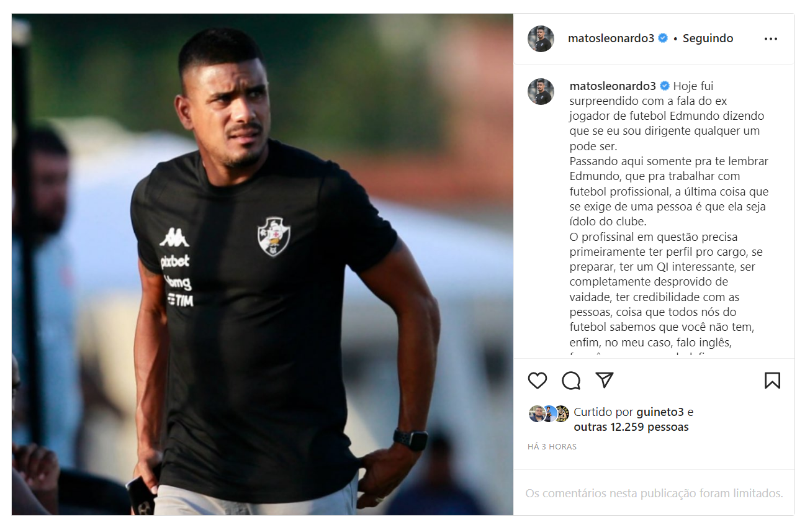The height and width of the screenshot is (532, 810).
Task: View the outras 12.259 pessoas likes list
Action: 631,427
